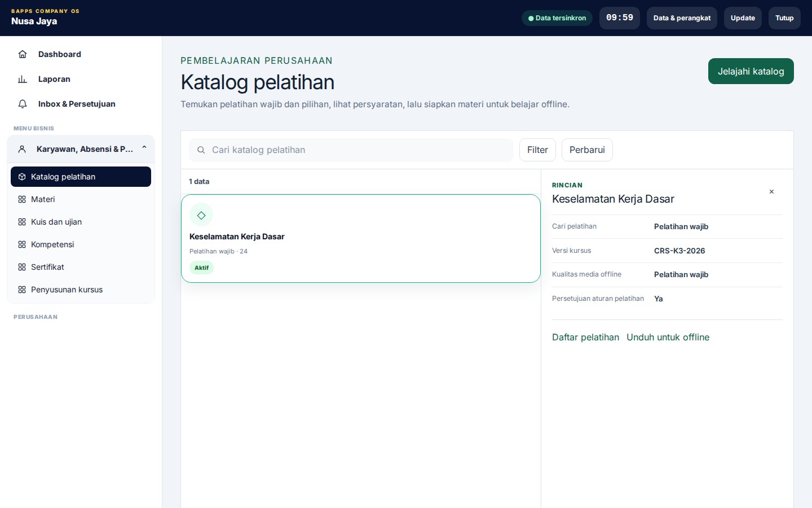
Task: Select Materi in the sidebar
Action: coord(81,199)
